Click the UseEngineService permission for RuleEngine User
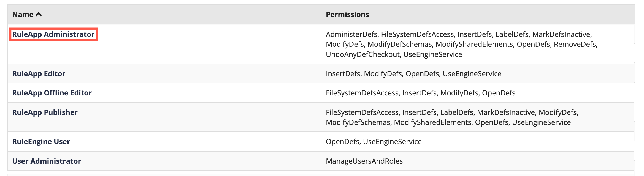 (x=393, y=141)
